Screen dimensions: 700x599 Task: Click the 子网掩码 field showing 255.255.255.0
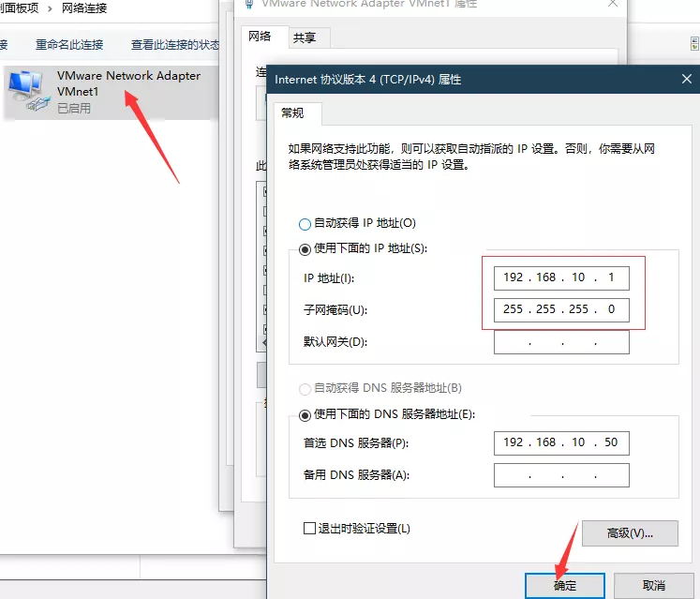tap(561, 309)
